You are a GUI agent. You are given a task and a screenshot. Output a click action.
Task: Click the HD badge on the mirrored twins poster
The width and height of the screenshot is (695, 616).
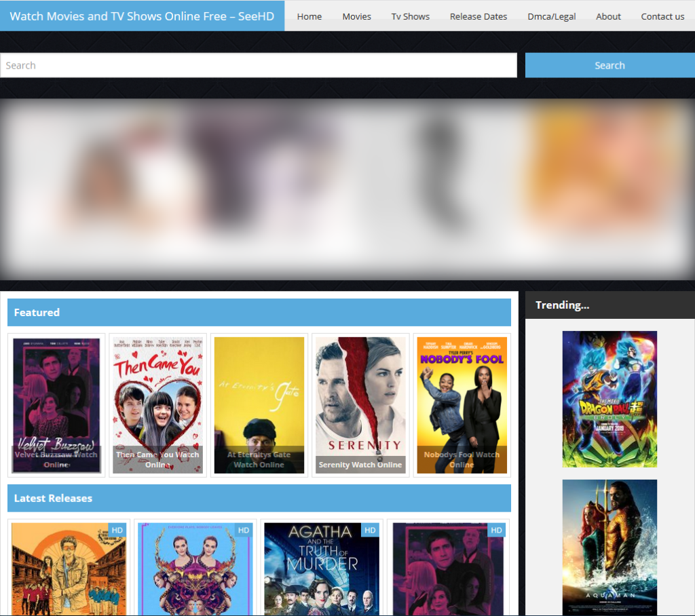click(244, 530)
